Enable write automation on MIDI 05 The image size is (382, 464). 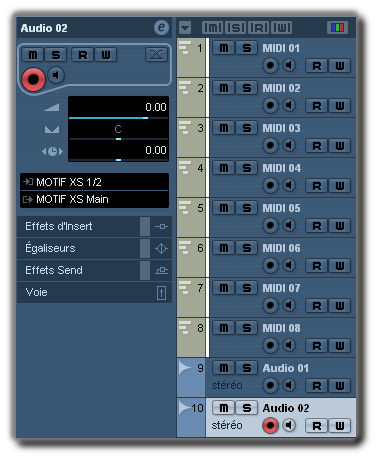tap(340, 226)
